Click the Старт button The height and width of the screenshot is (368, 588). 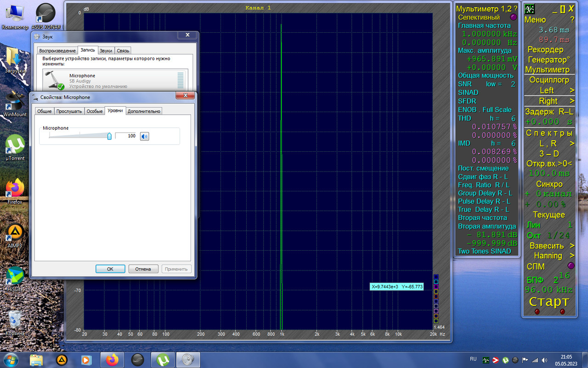(x=549, y=302)
